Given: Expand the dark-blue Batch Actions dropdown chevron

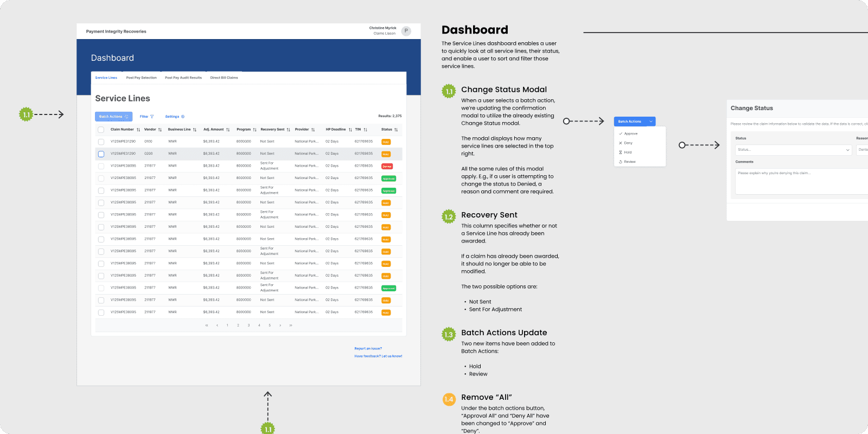Looking at the screenshot, I should (x=651, y=122).
